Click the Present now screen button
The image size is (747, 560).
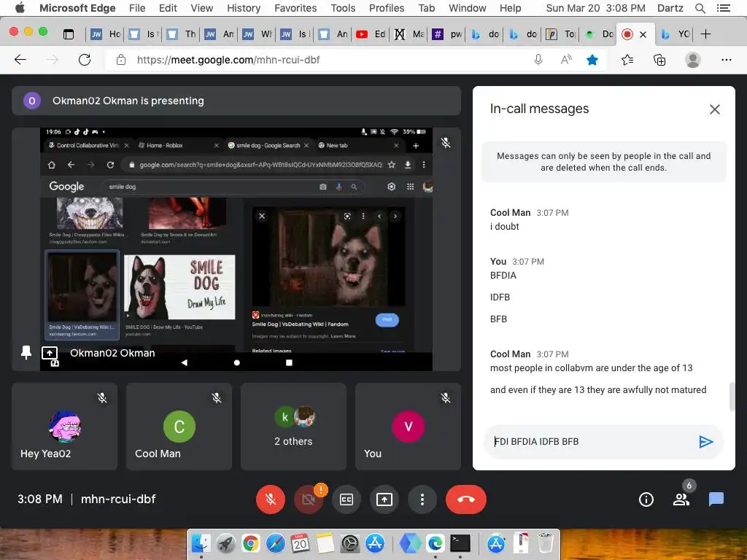[384, 499]
